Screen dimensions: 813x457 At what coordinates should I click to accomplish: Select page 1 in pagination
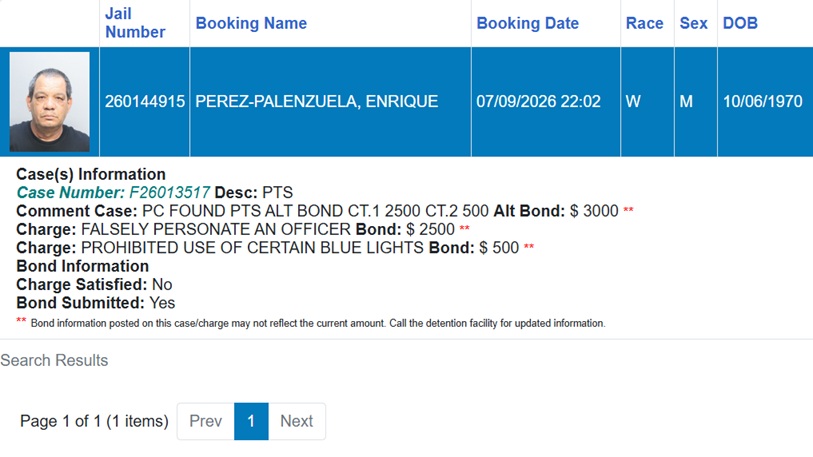(x=251, y=421)
